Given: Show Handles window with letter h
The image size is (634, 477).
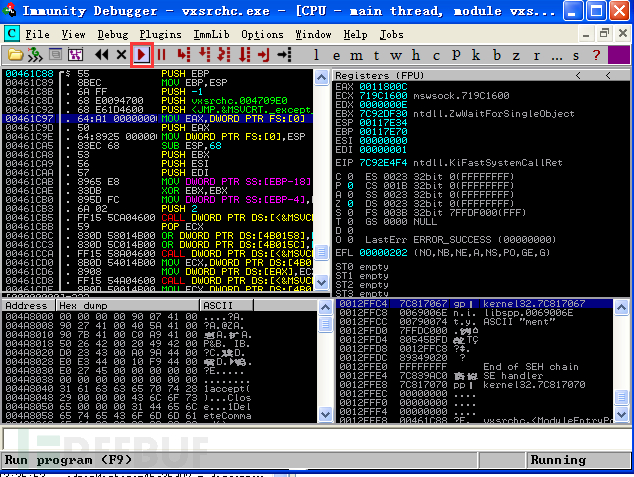Looking at the screenshot, I should [x=416, y=55].
